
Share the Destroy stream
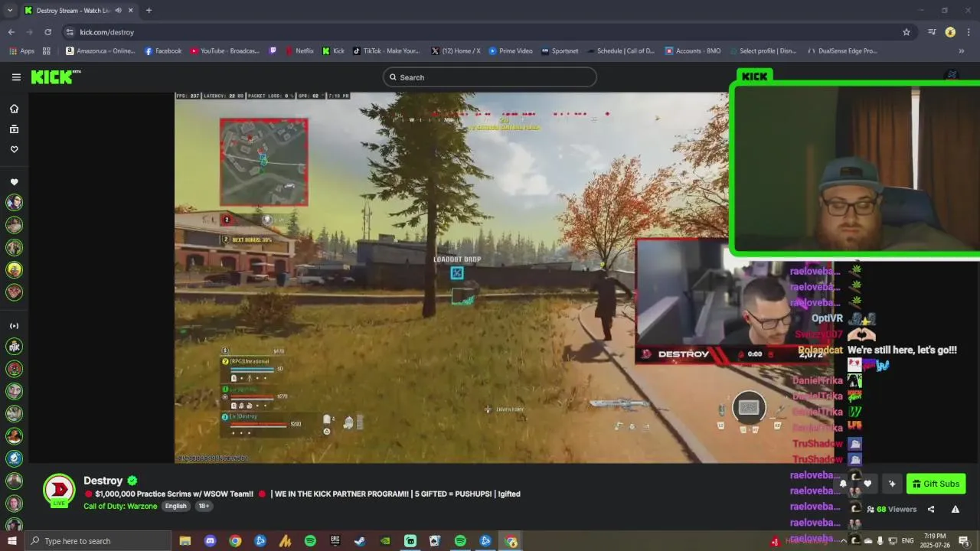coord(931,509)
